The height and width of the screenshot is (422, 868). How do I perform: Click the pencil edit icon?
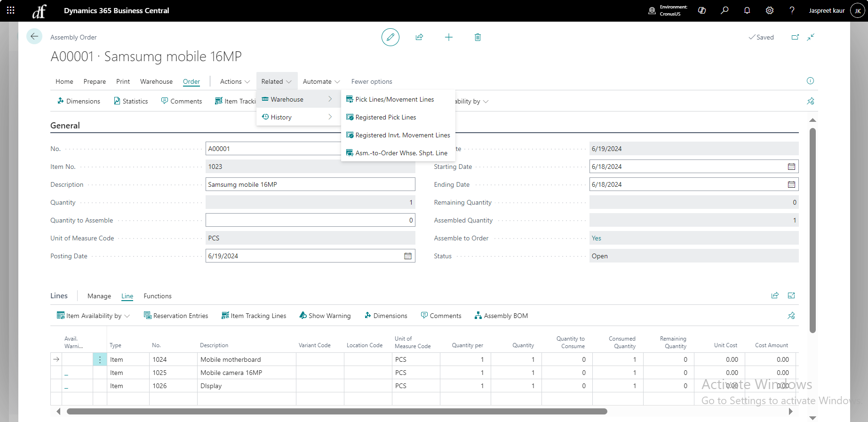pyautogui.click(x=390, y=37)
